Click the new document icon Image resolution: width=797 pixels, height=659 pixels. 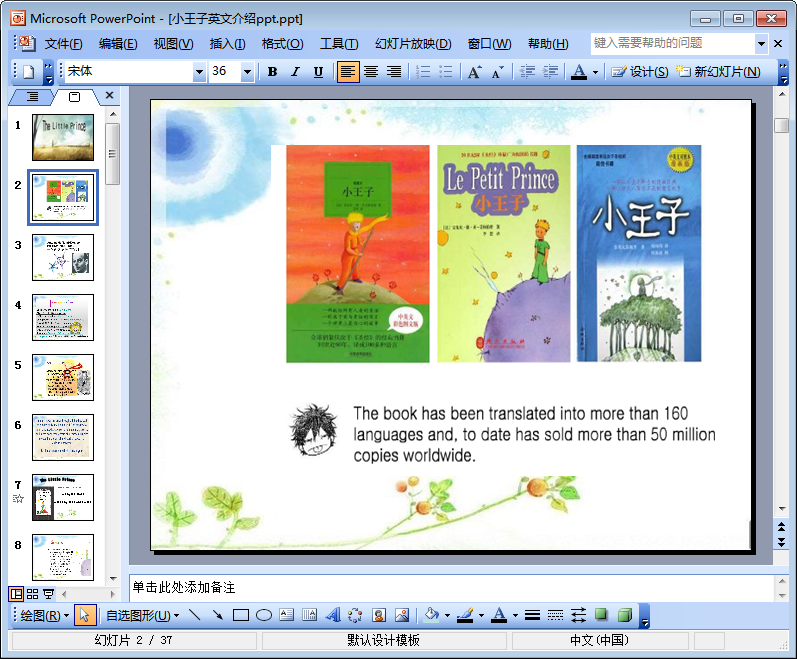click(29, 72)
